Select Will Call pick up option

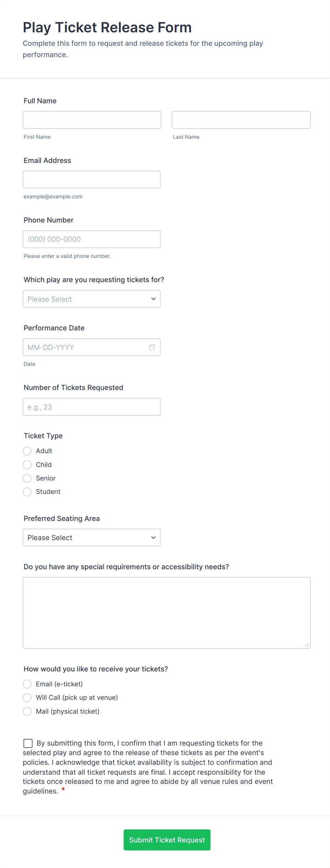coord(27,698)
